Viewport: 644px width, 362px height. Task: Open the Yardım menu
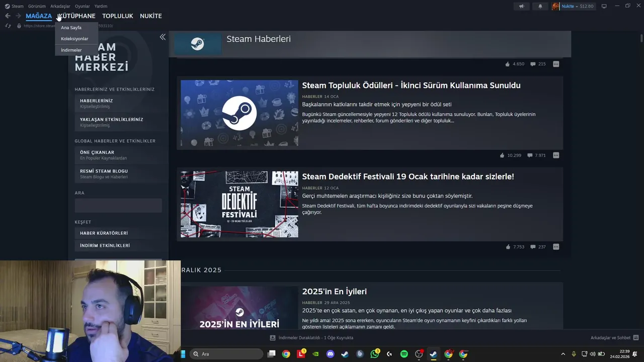101,6
